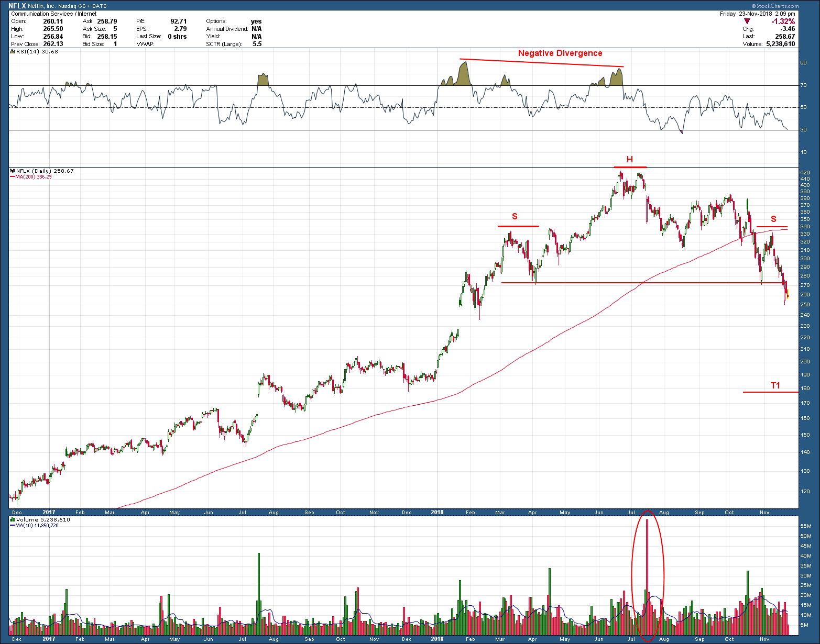Click the tall green volume spike in July 2017
This screenshot has height=644, width=820.
(x=259, y=594)
